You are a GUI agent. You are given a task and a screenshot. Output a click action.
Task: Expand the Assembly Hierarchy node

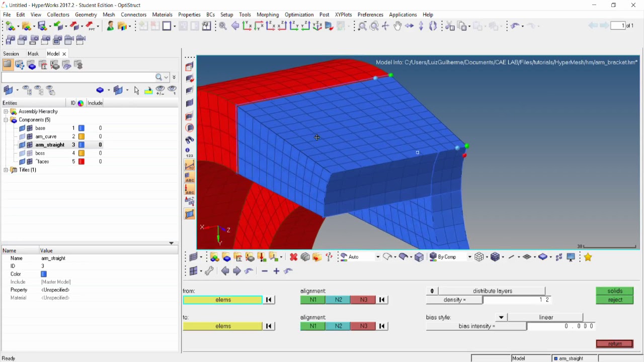click(6, 112)
